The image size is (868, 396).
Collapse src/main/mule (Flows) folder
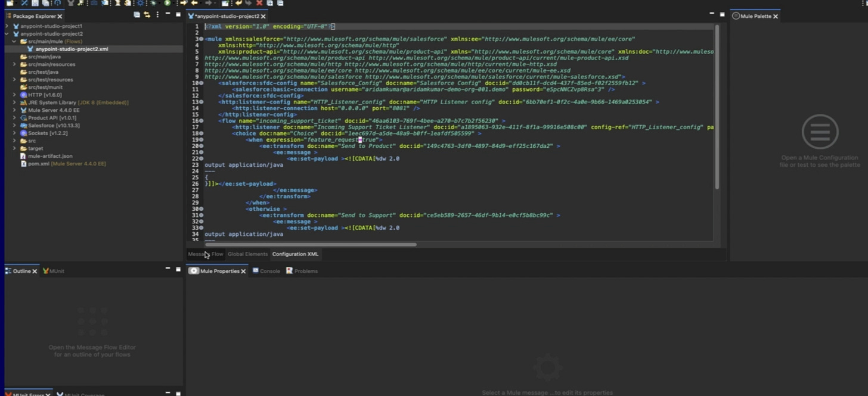(x=14, y=42)
